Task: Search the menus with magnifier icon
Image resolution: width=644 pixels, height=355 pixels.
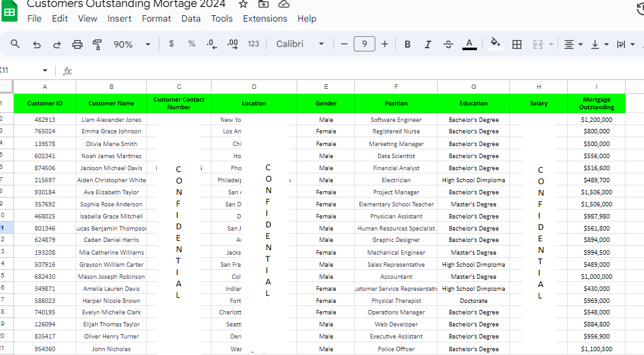Action: (15, 44)
